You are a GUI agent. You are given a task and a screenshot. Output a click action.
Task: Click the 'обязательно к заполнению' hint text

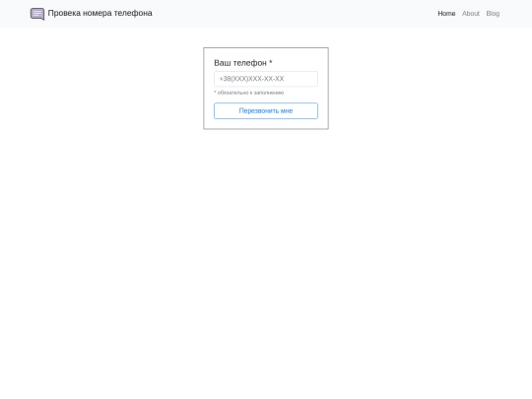(x=249, y=93)
